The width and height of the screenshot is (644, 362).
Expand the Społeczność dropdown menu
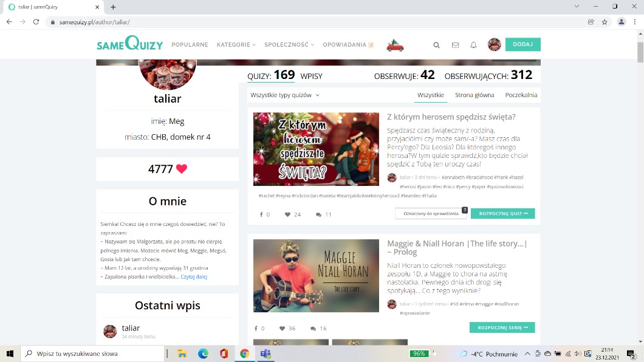tap(289, 45)
